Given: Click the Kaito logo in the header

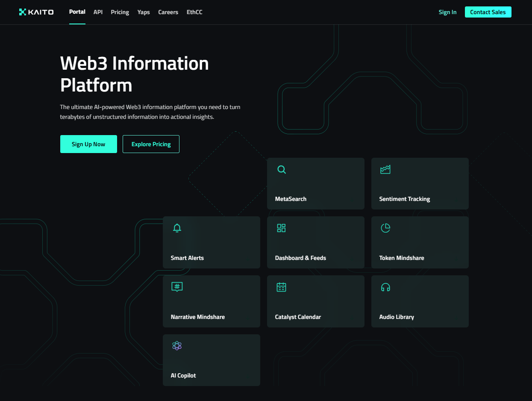Looking at the screenshot, I should click(36, 12).
